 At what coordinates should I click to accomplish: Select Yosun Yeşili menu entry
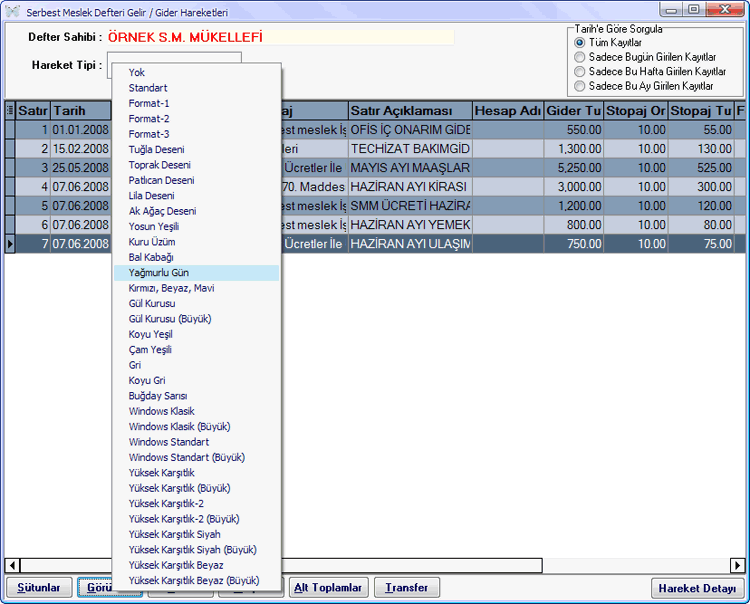[197, 226]
